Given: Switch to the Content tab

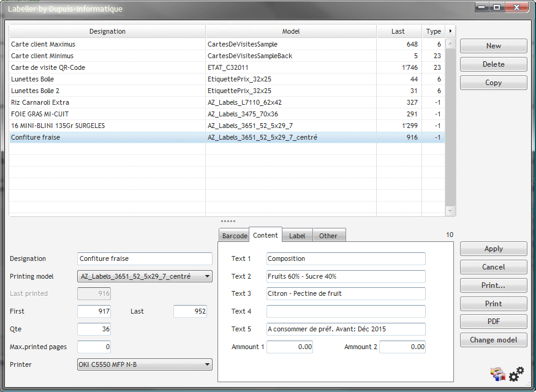Looking at the screenshot, I should (x=265, y=235).
